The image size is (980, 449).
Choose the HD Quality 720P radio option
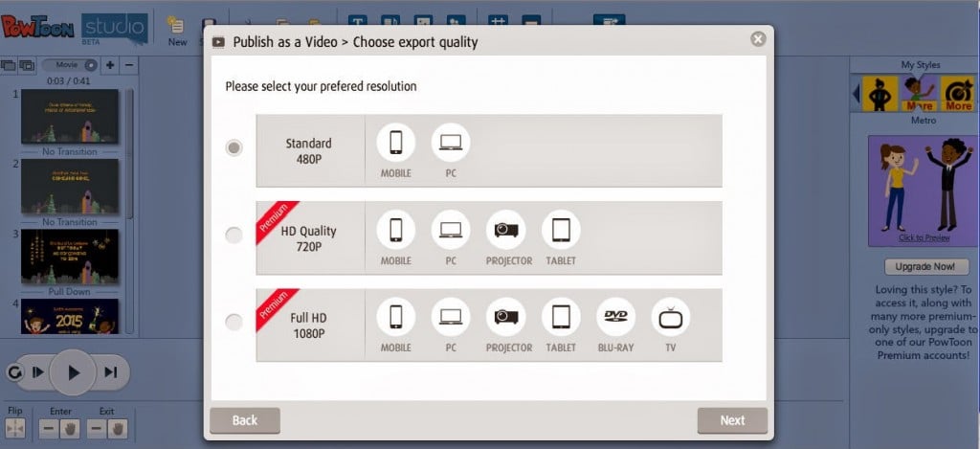[234, 235]
